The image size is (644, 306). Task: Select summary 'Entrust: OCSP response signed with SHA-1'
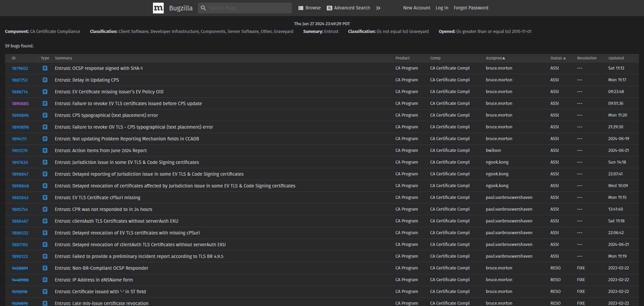pyautogui.click(x=99, y=68)
